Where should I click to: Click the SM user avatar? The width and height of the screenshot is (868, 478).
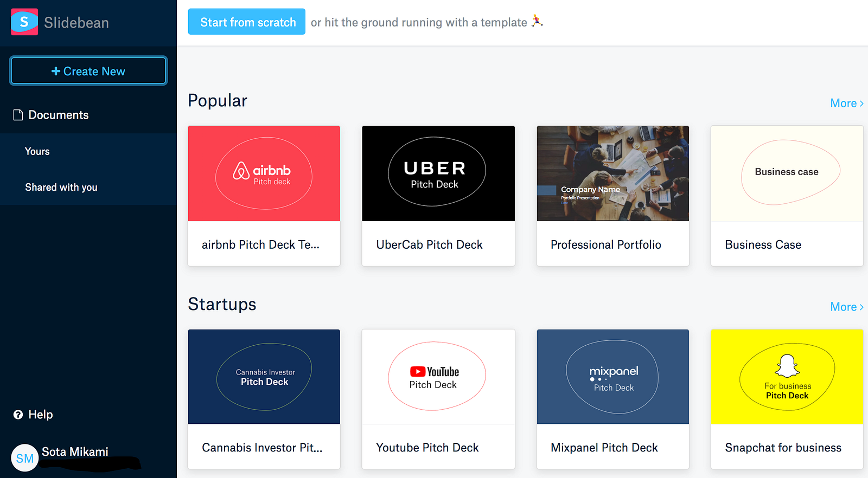point(24,458)
